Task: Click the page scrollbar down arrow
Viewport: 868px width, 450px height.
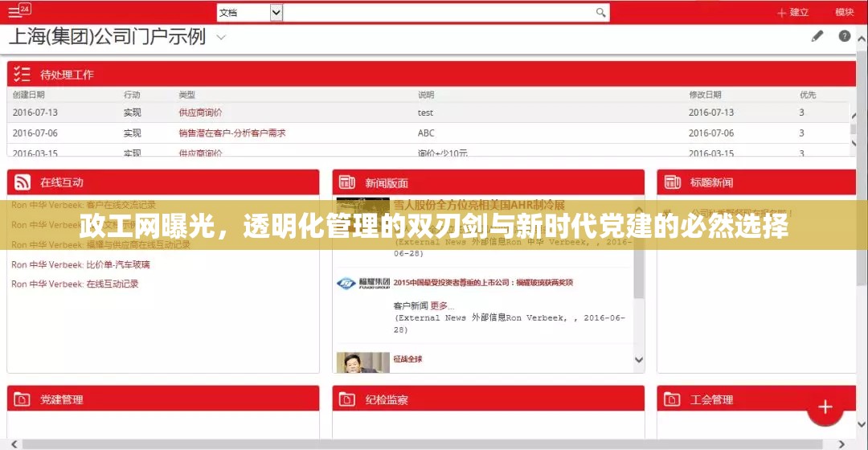Action: tap(862, 424)
